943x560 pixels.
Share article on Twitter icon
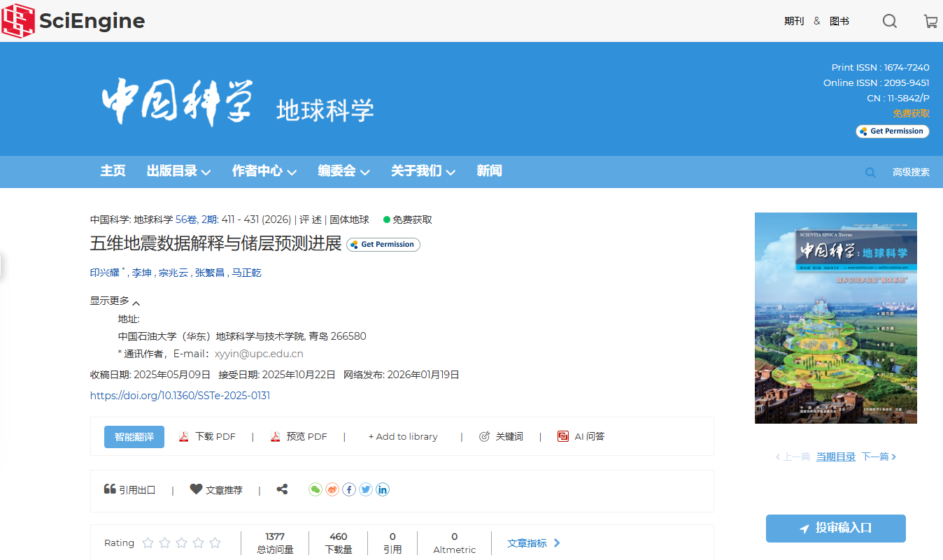coord(366,489)
